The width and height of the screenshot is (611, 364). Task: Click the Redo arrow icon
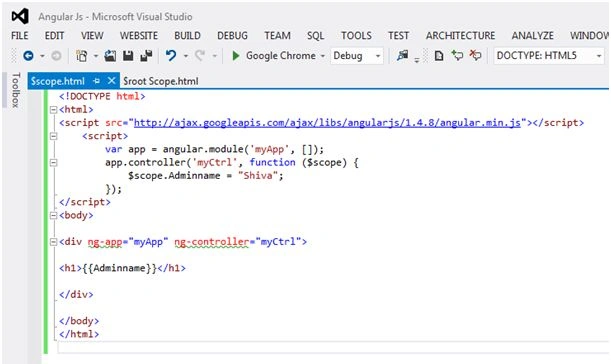[x=200, y=56]
